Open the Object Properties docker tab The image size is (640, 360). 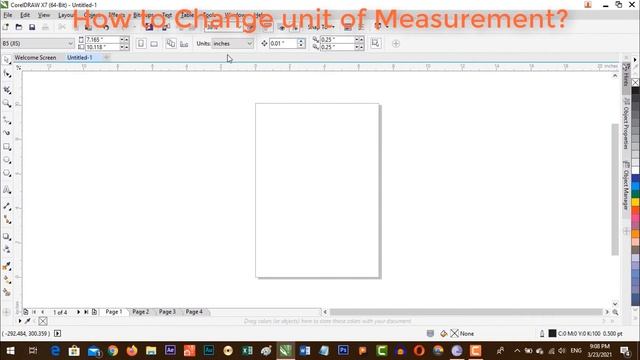click(626, 124)
